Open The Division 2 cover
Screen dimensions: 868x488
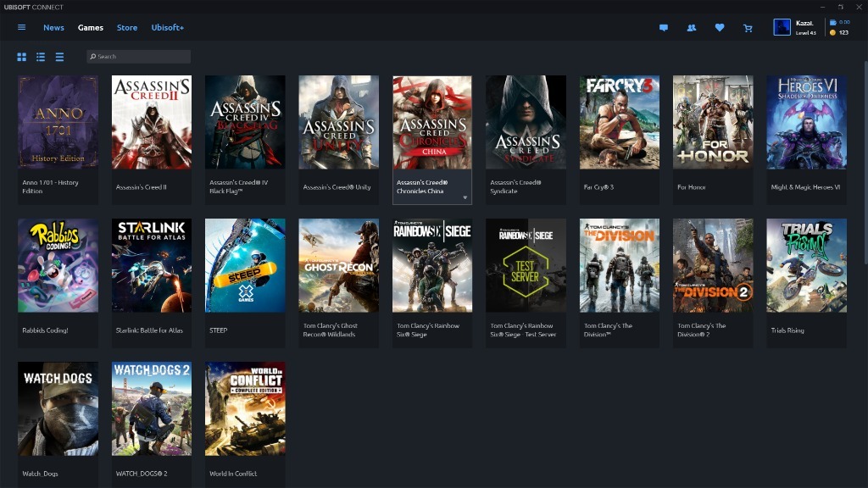point(713,265)
